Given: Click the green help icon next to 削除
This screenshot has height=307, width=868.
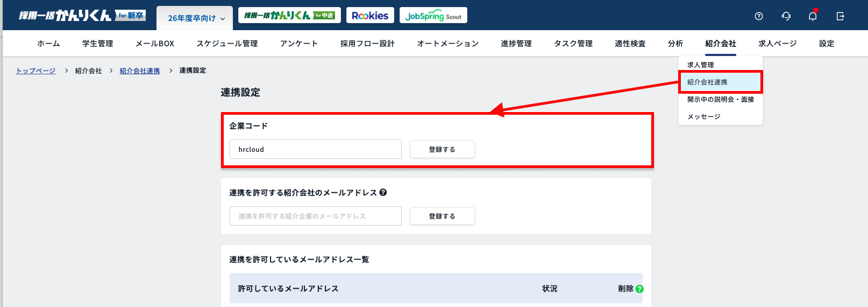Looking at the screenshot, I should pyautogui.click(x=639, y=289).
